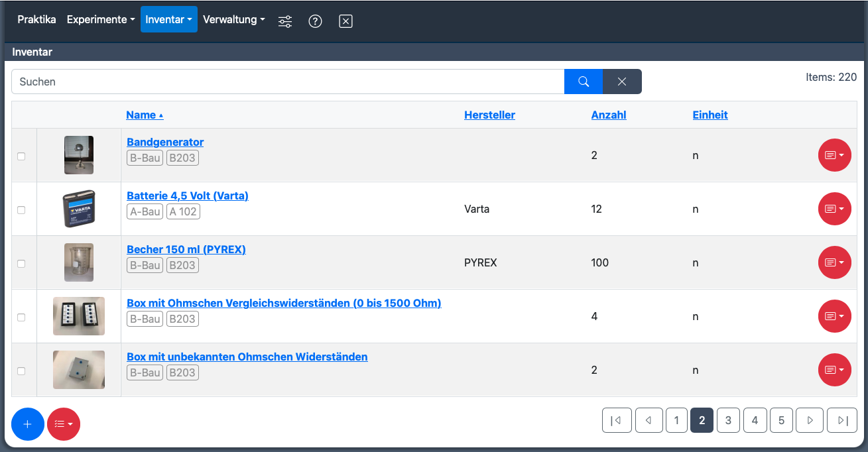Open the Experimente menu
The width and height of the screenshot is (868, 452).
101,20
